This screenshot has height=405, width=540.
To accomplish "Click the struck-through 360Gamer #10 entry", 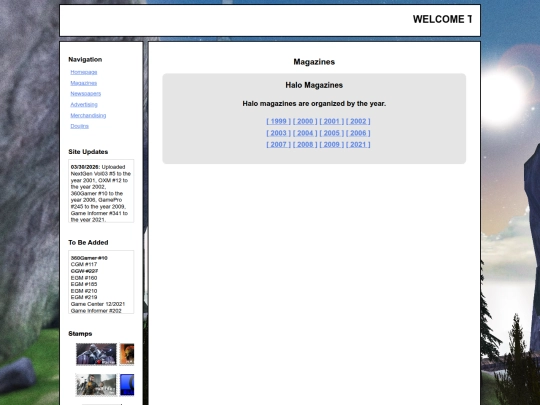I will click(89, 258).
